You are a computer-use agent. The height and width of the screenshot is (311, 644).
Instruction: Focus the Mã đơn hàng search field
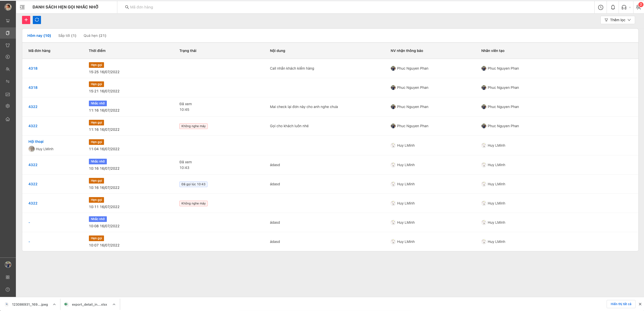tap(356, 7)
